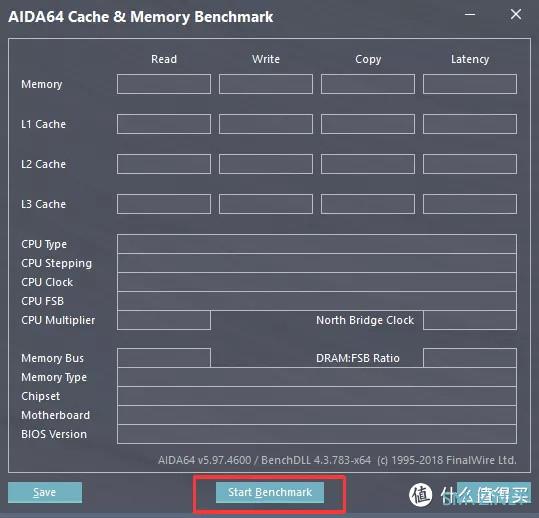The width and height of the screenshot is (539, 518).
Task: Click the "Copy" column header
Action: click(x=368, y=59)
